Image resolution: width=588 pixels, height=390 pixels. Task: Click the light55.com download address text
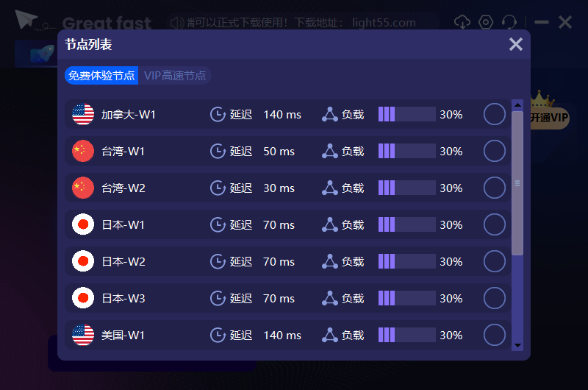pyautogui.click(x=384, y=23)
